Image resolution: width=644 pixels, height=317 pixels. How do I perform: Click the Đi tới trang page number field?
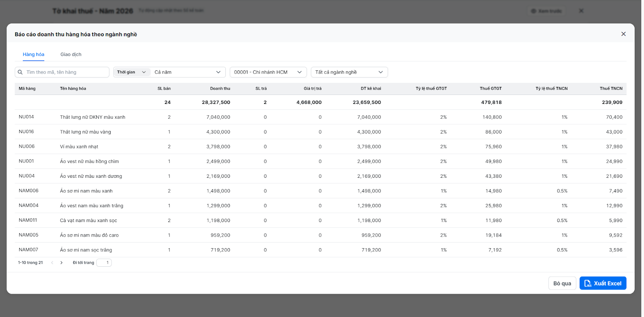(104, 263)
